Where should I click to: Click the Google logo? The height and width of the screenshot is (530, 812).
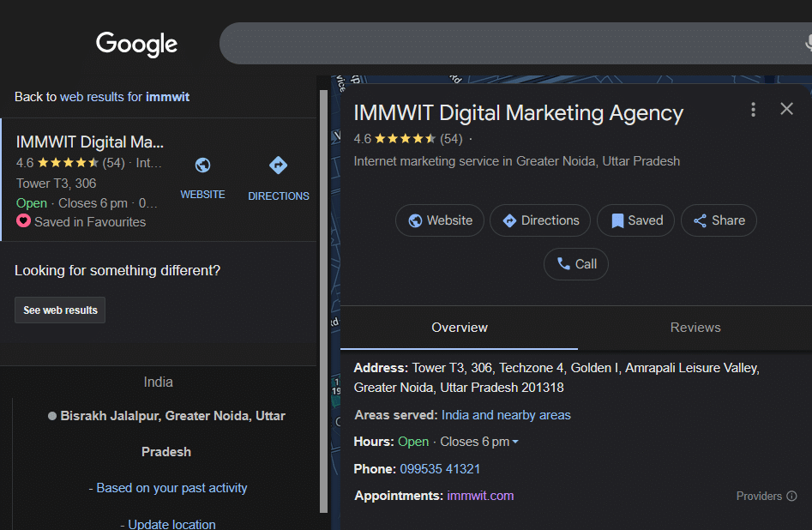tap(136, 44)
